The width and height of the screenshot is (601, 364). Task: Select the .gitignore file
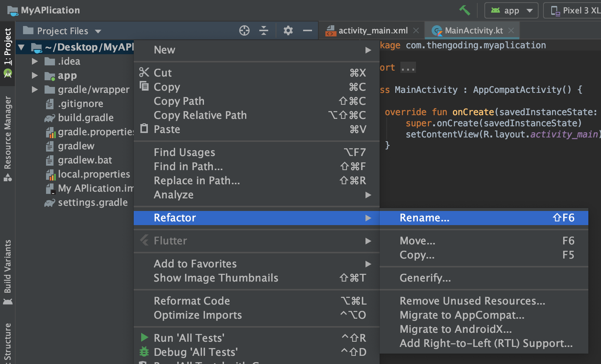(81, 104)
